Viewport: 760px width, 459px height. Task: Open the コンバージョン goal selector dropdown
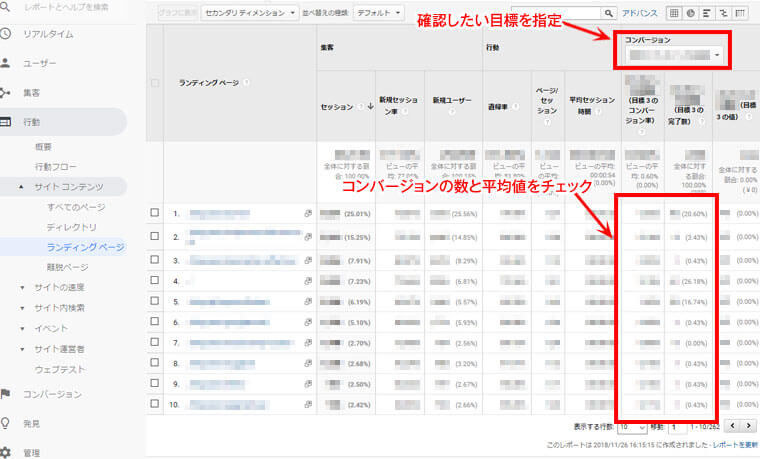[674, 55]
